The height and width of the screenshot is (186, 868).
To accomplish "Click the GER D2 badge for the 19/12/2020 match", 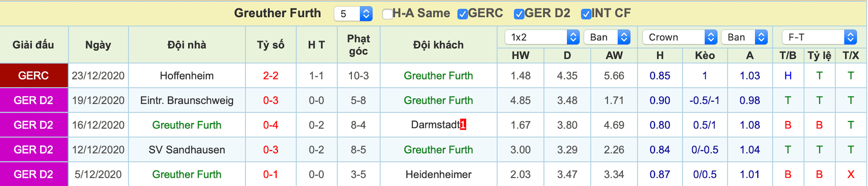I will click(34, 100).
